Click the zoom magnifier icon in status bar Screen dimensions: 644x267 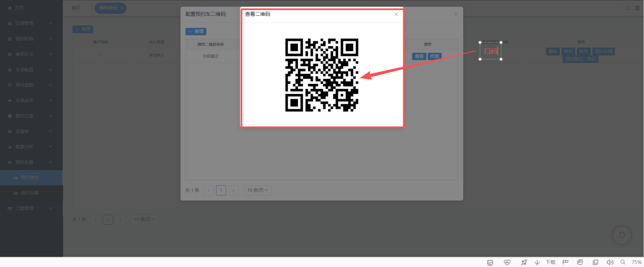(x=623, y=262)
